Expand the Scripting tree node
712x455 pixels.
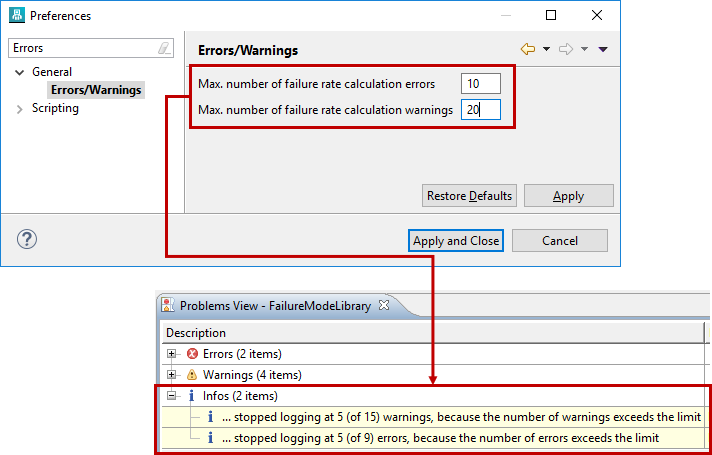tap(20, 109)
